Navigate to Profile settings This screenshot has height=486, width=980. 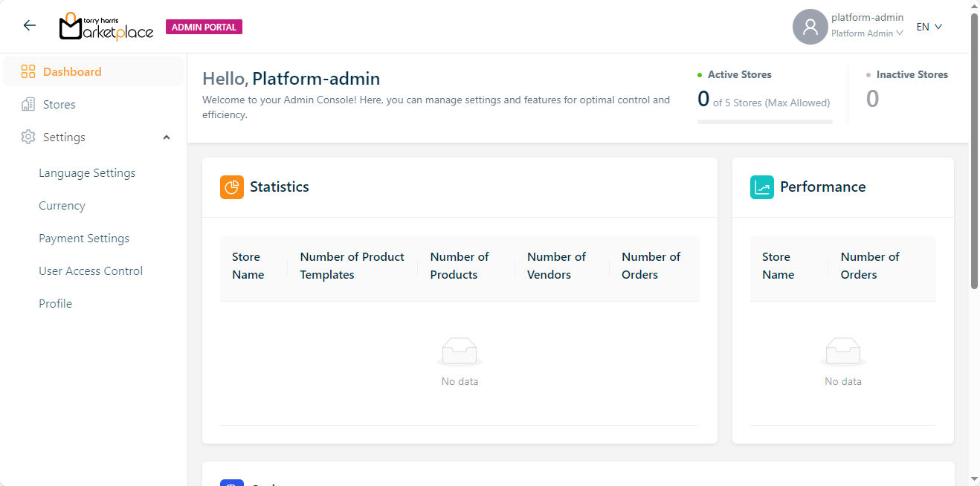point(56,304)
